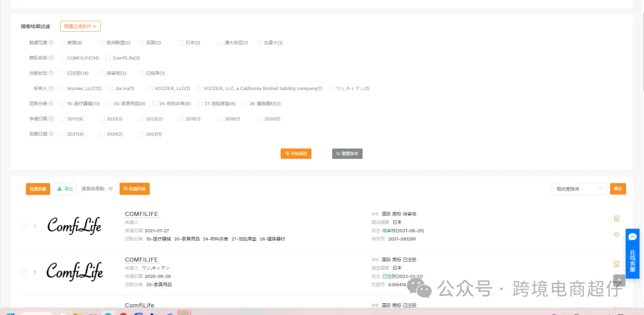This screenshot has height=315, width=644.
Task: Open the 收藏列表 favorites list
Action: [x=135, y=189]
